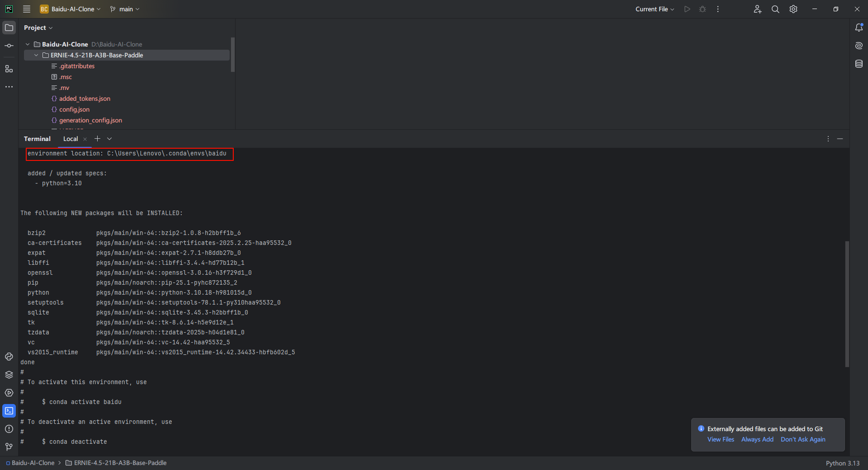The height and width of the screenshot is (470, 868).
Task: Run the current file
Action: (687, 9)
